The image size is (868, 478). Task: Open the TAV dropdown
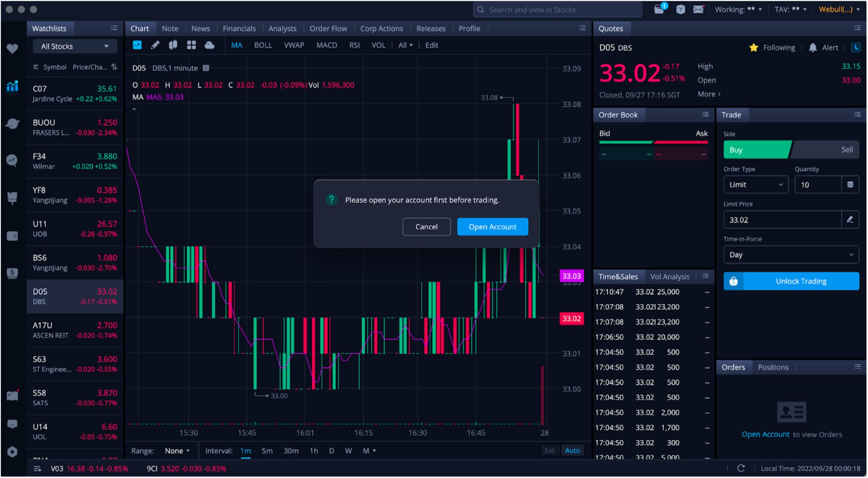[790, 9]
